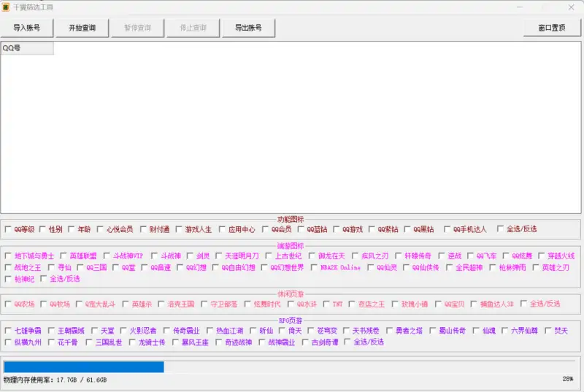The height and width of the screenshot is (392, 584).
Task: Tick the 斗战神VIP checkbox
Action: [107, 255]
